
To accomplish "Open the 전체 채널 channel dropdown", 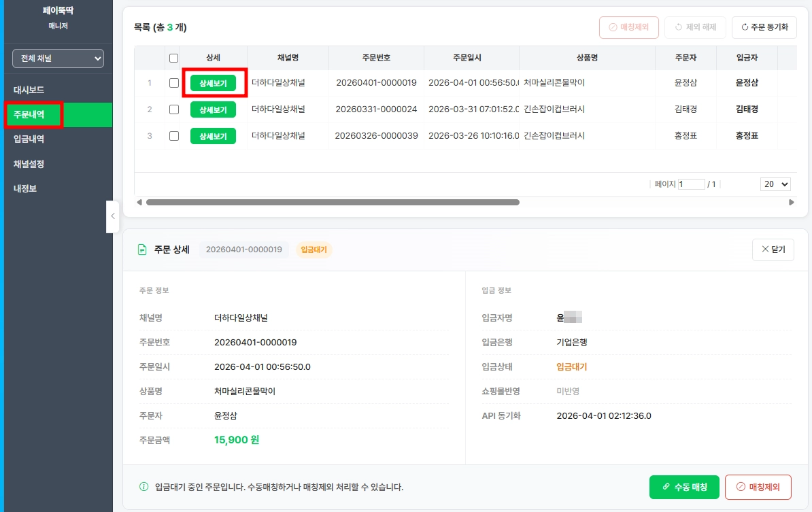I will coord(58,58).
